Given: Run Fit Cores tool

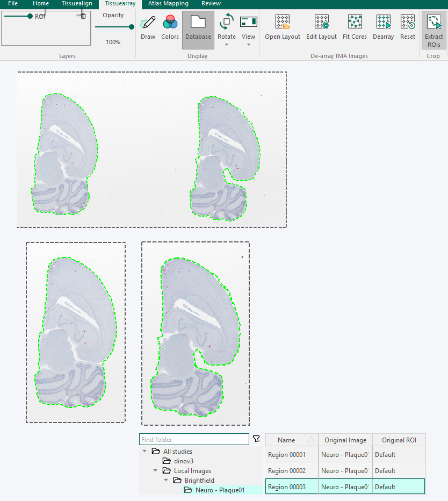Looking at the screenshot, I should click(x=355, y=28).
